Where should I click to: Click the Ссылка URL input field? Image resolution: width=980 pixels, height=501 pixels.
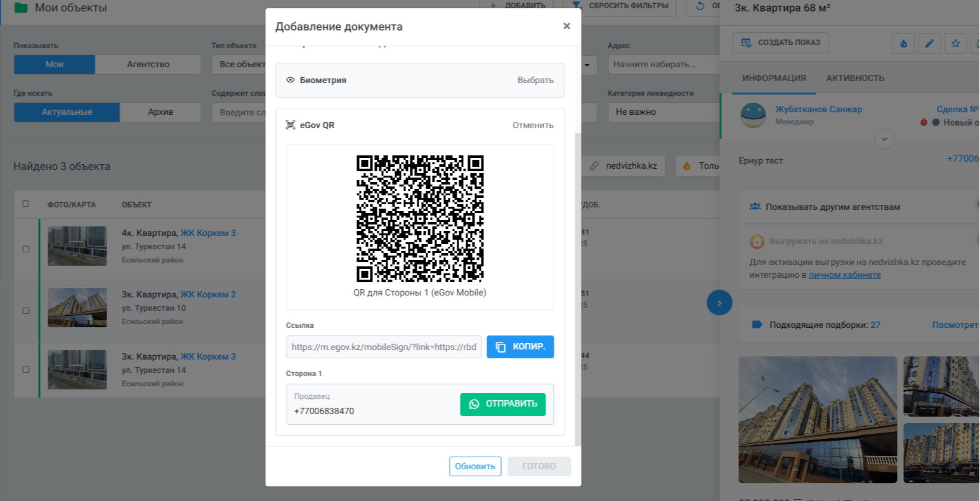point(384,347)
